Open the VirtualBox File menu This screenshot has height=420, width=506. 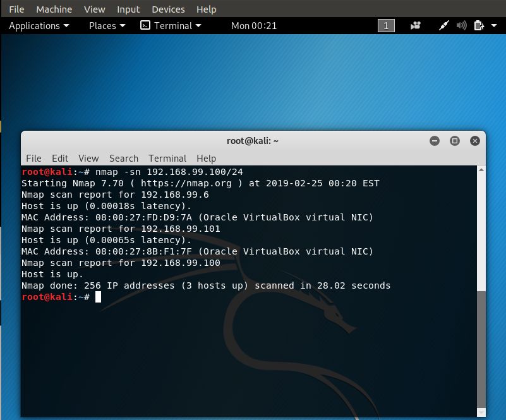[x=16, y=9]
